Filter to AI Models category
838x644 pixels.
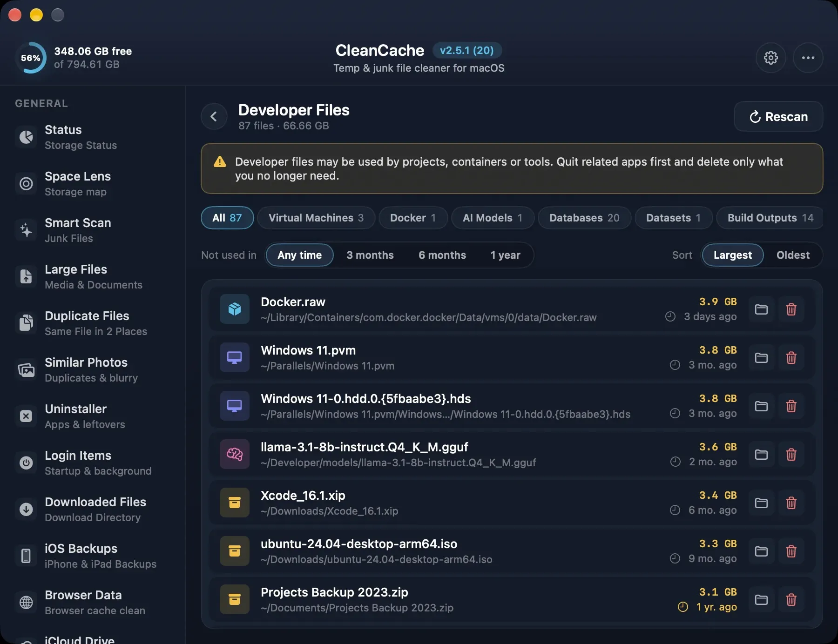493,218
